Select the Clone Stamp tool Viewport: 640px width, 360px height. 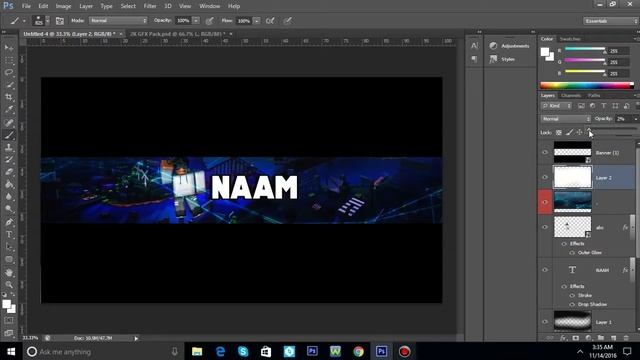point(9,147)
